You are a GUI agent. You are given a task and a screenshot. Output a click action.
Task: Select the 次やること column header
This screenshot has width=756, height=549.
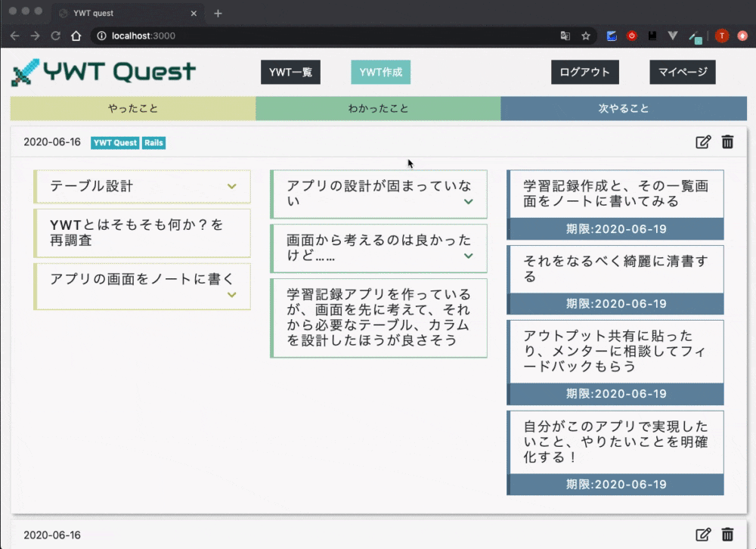(x=624, y=108)
